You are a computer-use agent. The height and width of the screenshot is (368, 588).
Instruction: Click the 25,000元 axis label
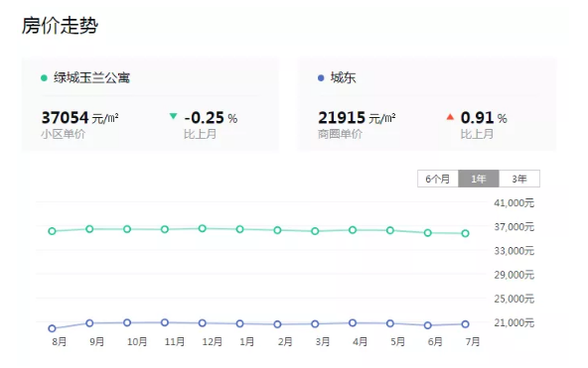point(514,299)
